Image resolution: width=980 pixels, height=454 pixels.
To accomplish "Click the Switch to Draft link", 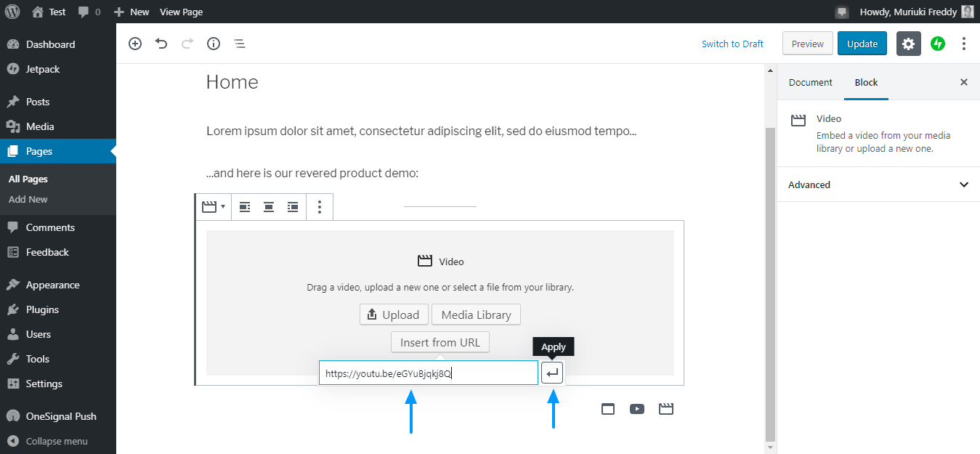I will [732, 44].
